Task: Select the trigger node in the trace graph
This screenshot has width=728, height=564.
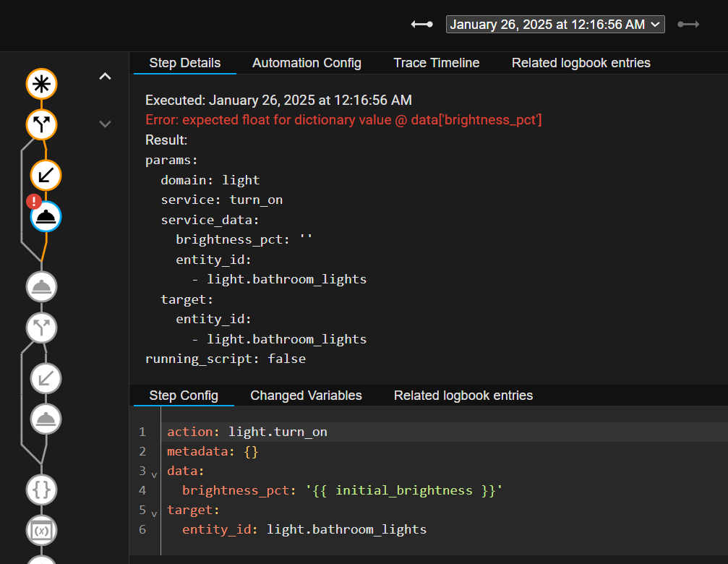Action: coord(41,84)
